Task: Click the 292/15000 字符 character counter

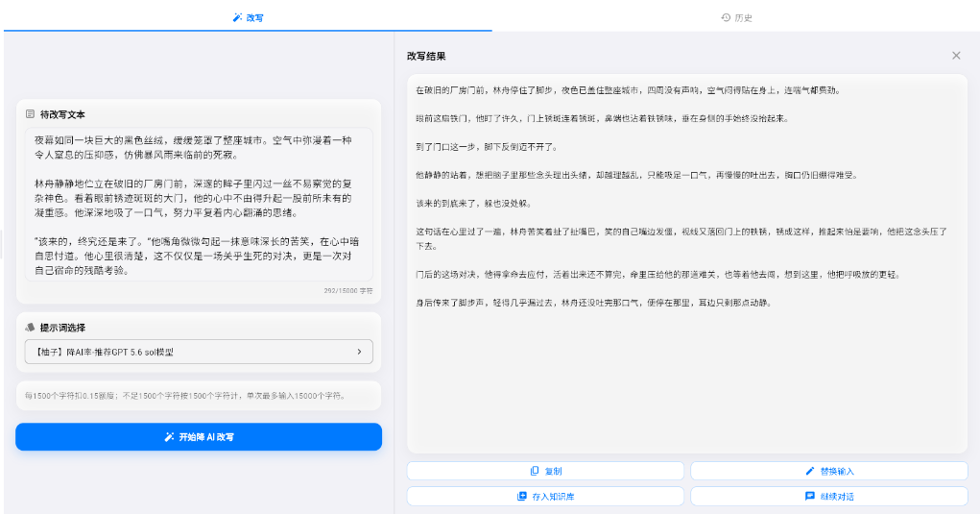Action: tap(348, 291)
